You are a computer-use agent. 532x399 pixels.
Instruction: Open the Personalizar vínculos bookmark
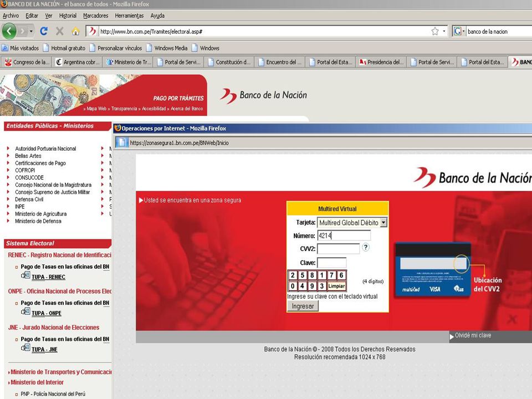(116, 48)
